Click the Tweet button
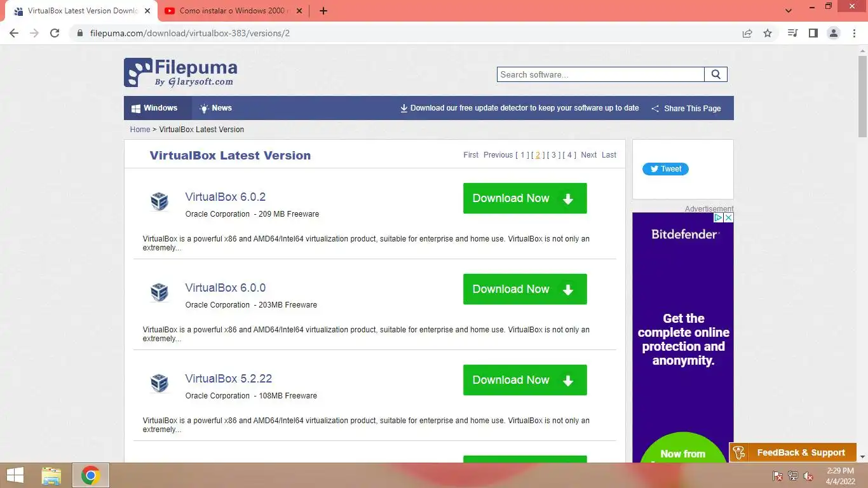The width and height of the screenshot is (868, 488). click(665, 169)
